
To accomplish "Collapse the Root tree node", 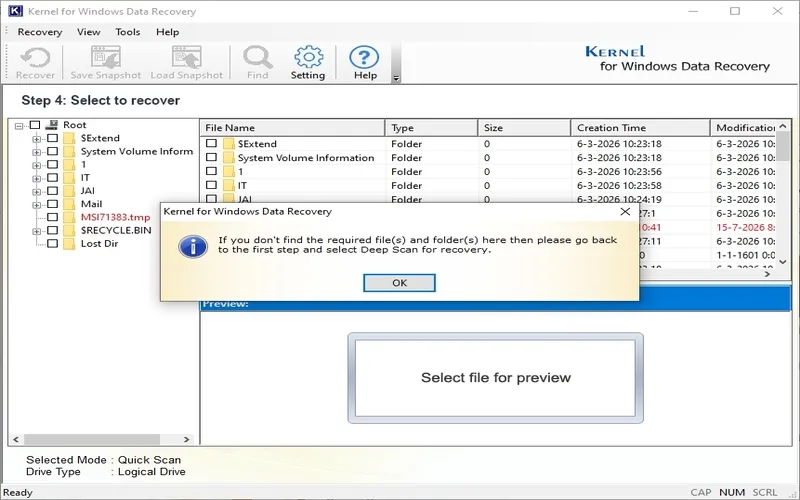I will (x=19, y=126).
